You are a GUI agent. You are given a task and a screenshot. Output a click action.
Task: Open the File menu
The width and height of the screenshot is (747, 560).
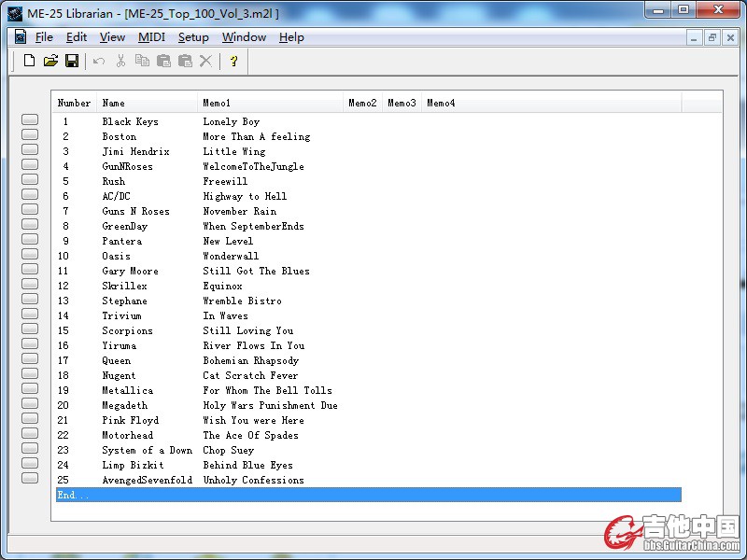click(44, 37)
